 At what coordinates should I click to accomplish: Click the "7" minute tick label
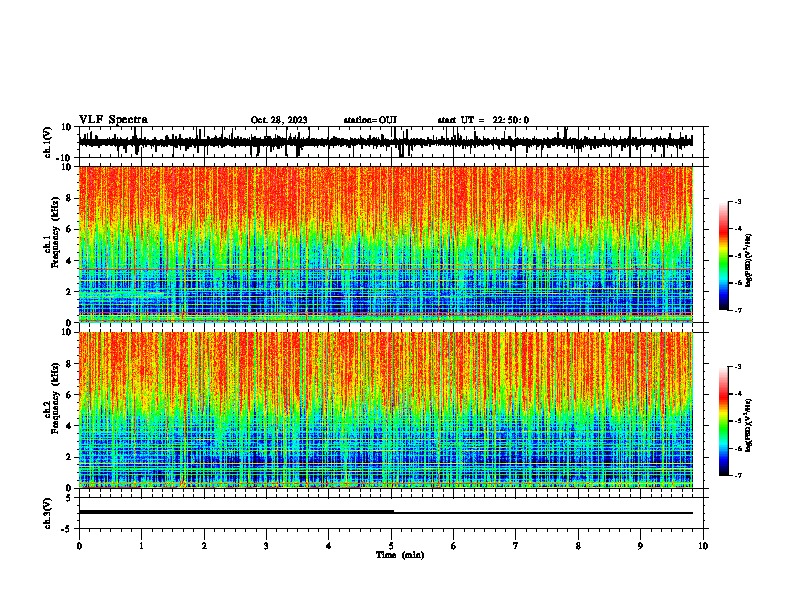click(516, 546)
